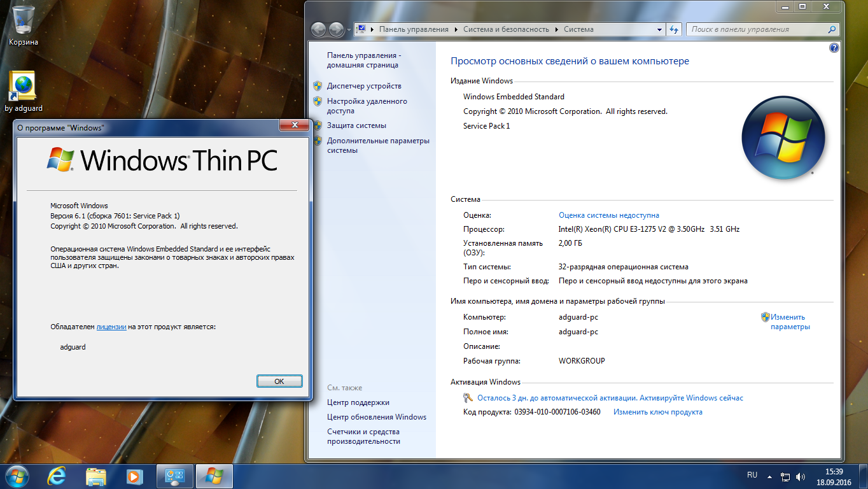Click 'Изменить параметры' link
This screenshot has width=868, height=489.
pyautogui.click(x=790, y=322)
